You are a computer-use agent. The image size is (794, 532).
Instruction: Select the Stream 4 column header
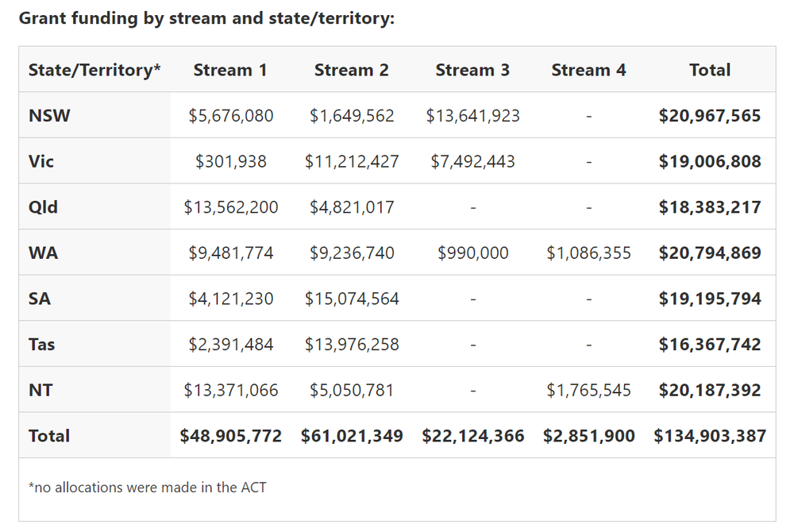point(589,70)
